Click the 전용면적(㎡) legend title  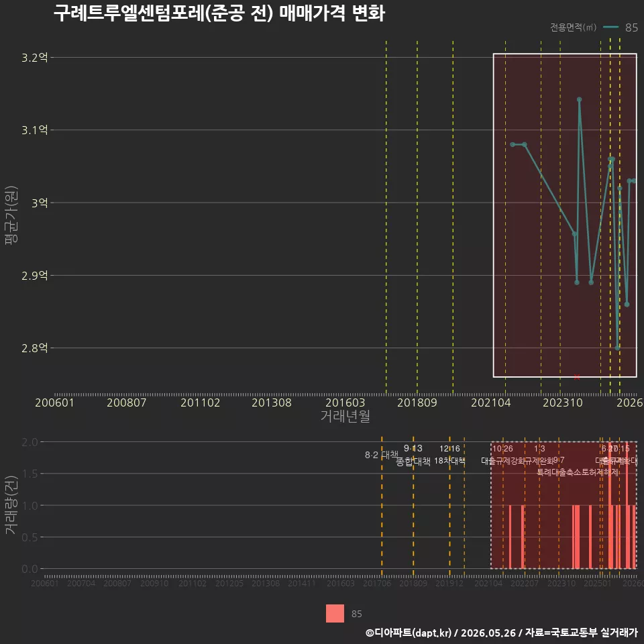pos(573,27)
